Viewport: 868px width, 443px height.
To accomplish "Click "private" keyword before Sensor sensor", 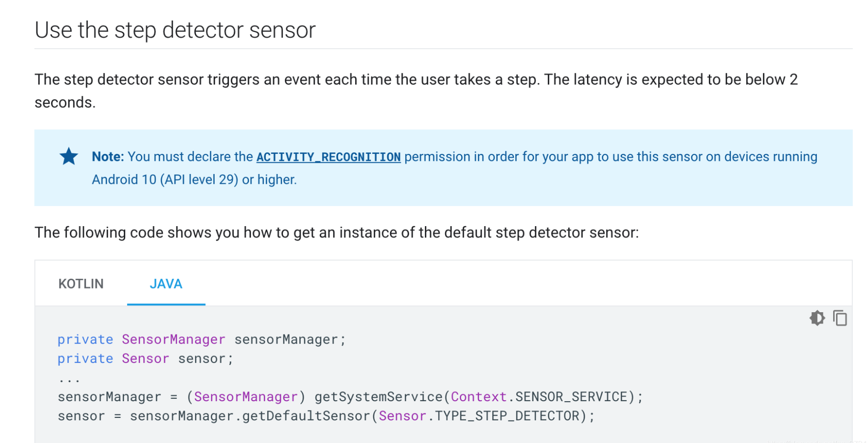I will (x=85, y=358).
